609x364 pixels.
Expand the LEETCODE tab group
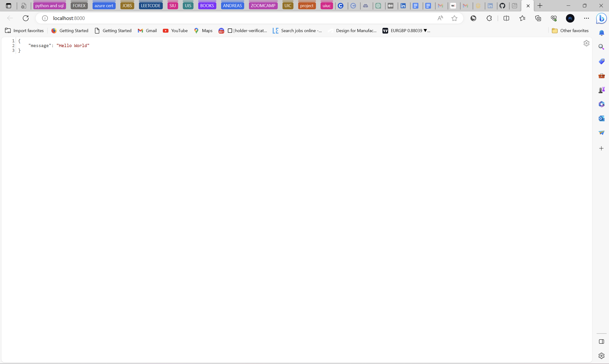150,6
